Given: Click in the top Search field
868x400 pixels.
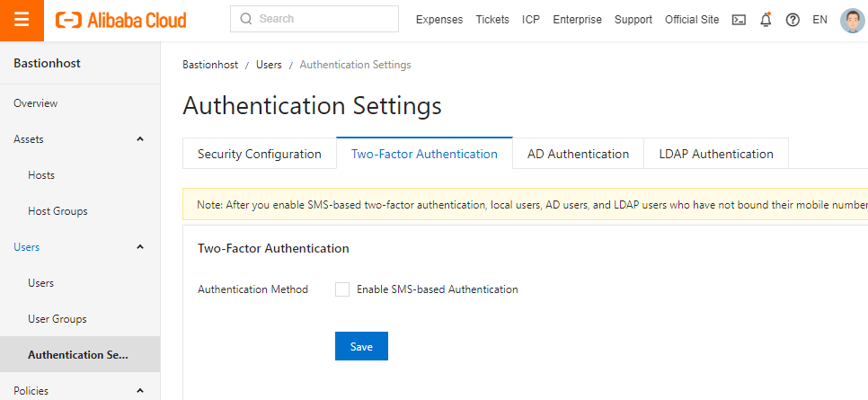Looking at the screenshot, I should 323,19.
